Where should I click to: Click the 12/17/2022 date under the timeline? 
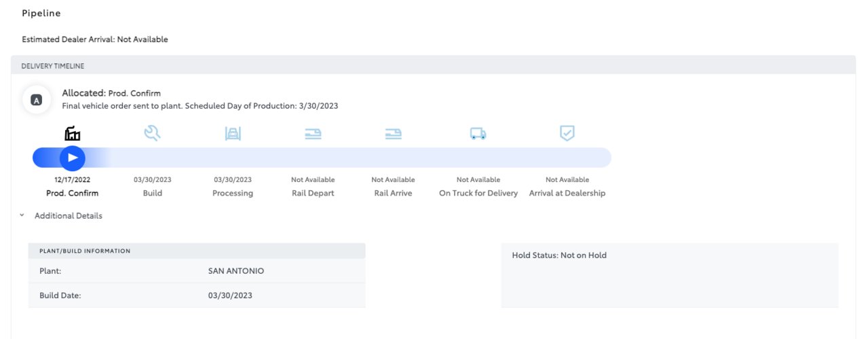[72, 180]
